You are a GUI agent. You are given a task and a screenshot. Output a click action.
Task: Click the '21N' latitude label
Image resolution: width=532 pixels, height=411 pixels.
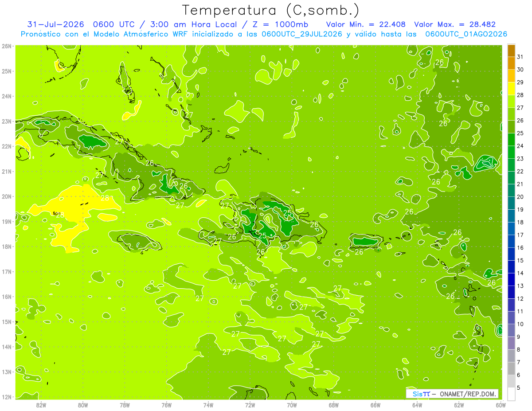click(6, 171)
